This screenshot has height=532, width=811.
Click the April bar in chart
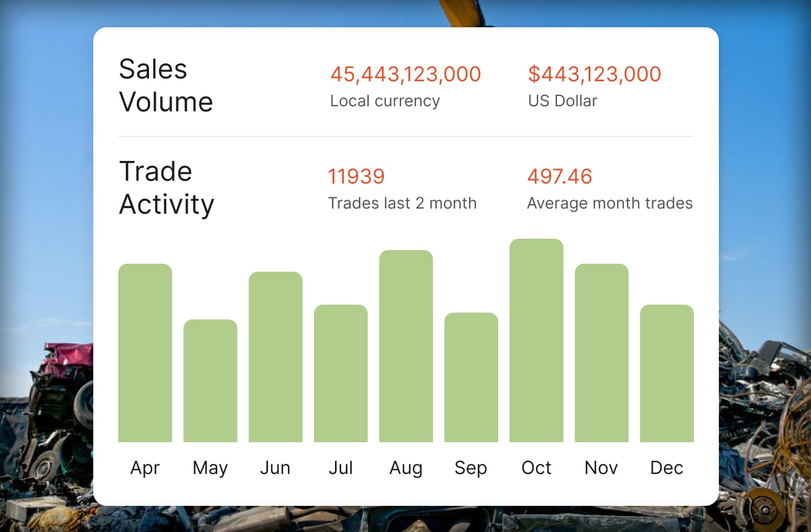[145, 353]
